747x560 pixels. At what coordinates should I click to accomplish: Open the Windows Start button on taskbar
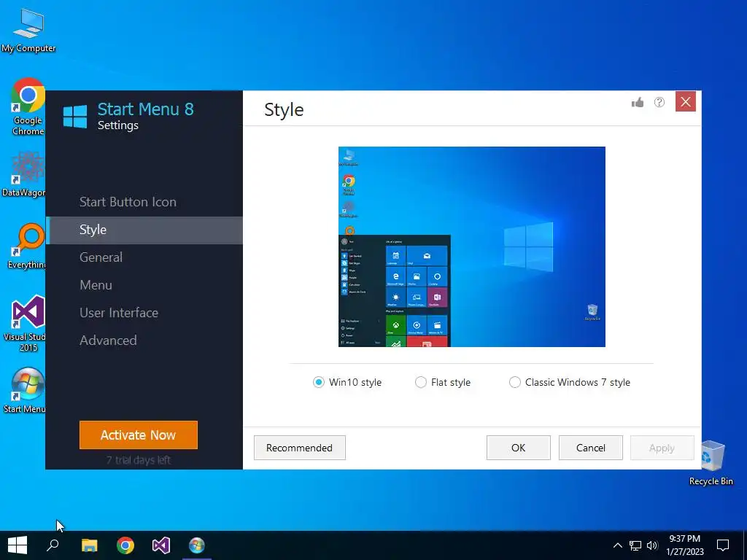tap(18, 545)
